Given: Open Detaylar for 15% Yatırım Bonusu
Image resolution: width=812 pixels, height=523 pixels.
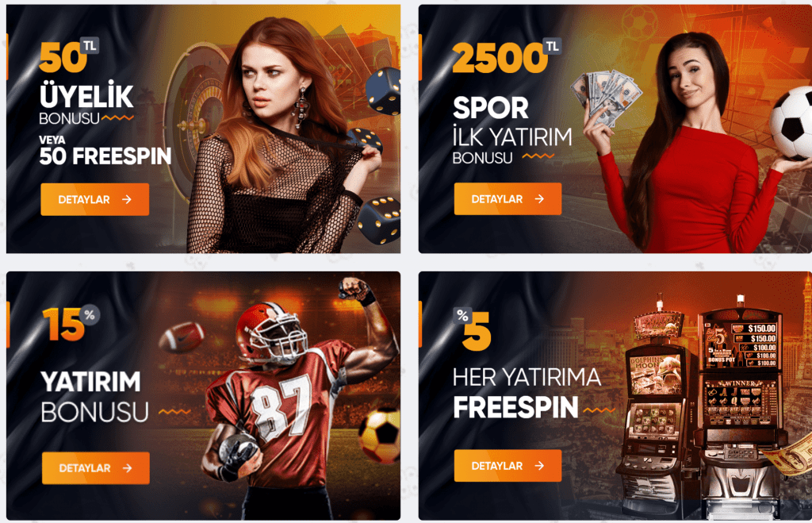Looking at the screenshot, I should (x=96, y=468).
